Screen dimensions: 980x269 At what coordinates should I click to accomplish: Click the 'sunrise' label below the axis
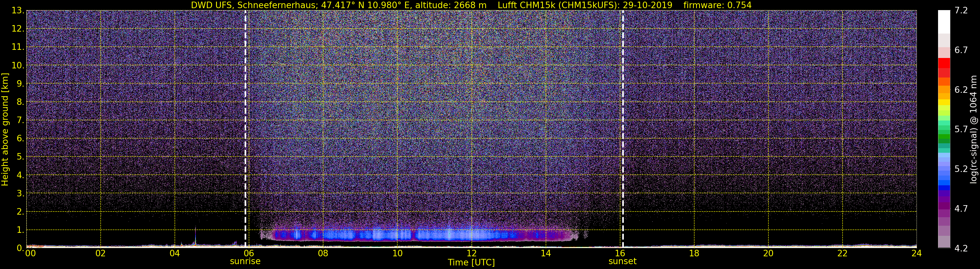[x=245, y=262]
